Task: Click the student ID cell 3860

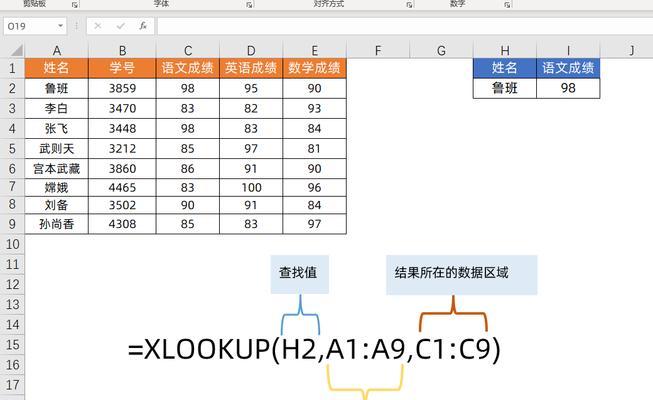Action: click(x=122, y=168)
